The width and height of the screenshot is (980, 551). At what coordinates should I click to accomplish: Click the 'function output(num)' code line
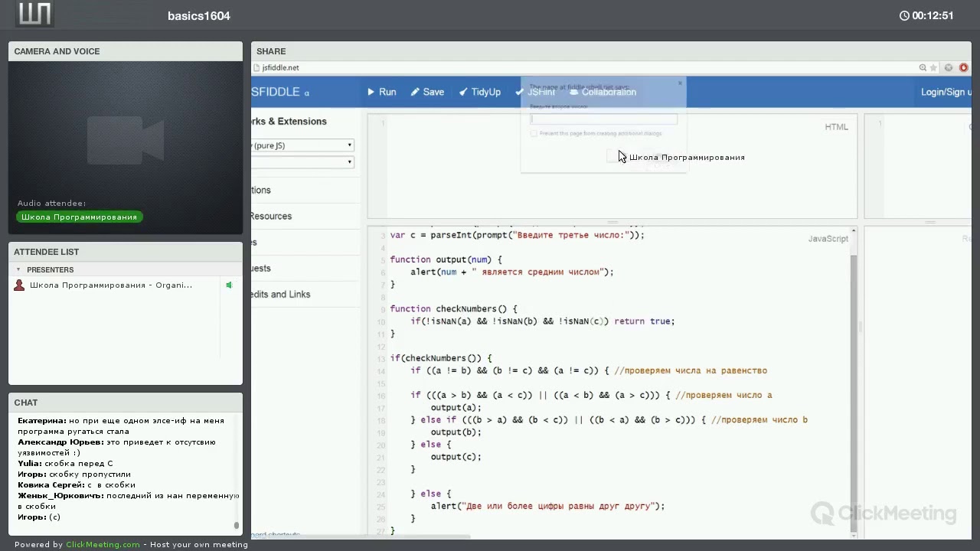coord(446,259)
